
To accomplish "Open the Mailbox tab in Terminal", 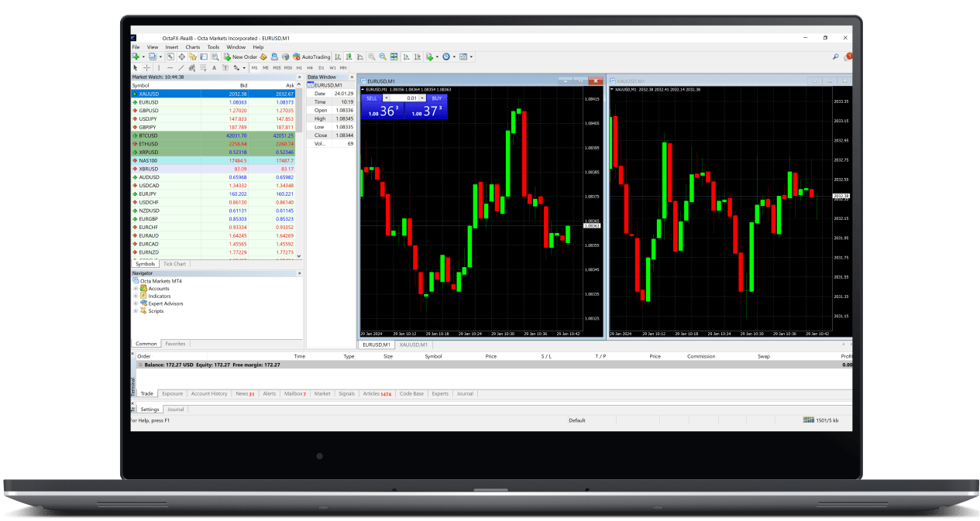I will (x=294, y=393).
